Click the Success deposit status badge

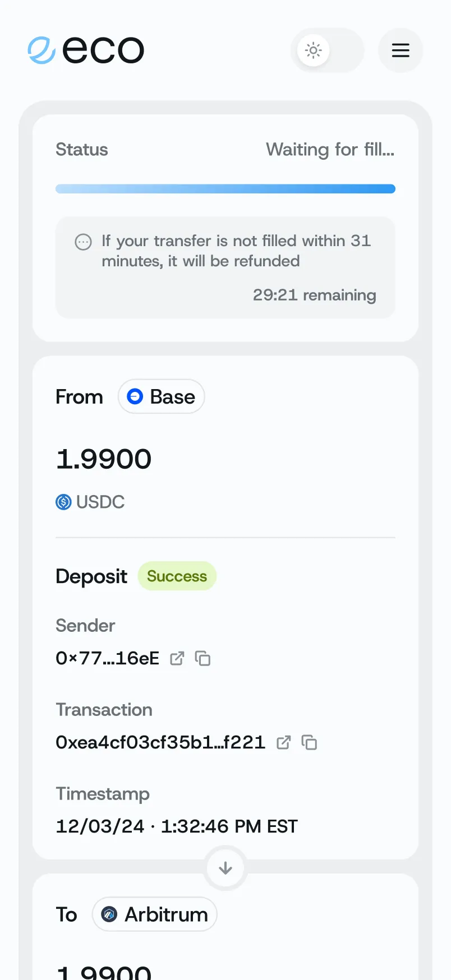[177, 576]
